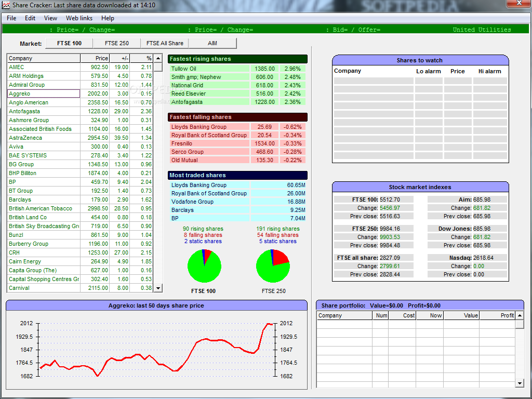This screenshot has height=399, width=532.
Task: Select Carnival row
Action: pyautogui.click(x=81, y=288)
